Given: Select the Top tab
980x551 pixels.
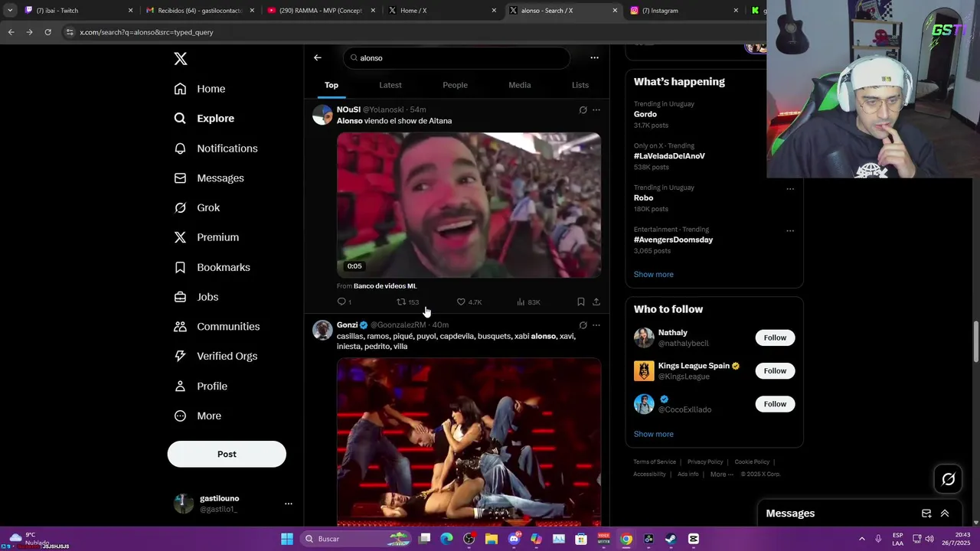Looking at the screenshot, I should [332, 85].
